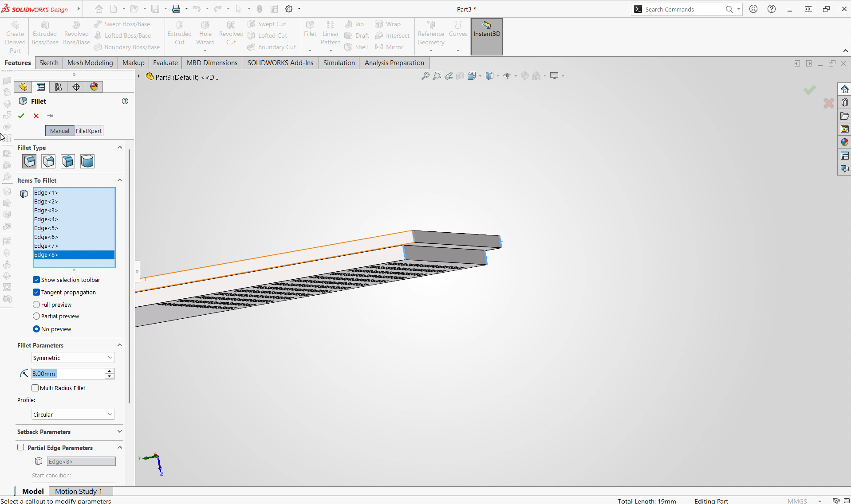The height and width of the screenshot is (504, 851).
Task: Increment the fillet radius spinner up
Action: point(110,371)
